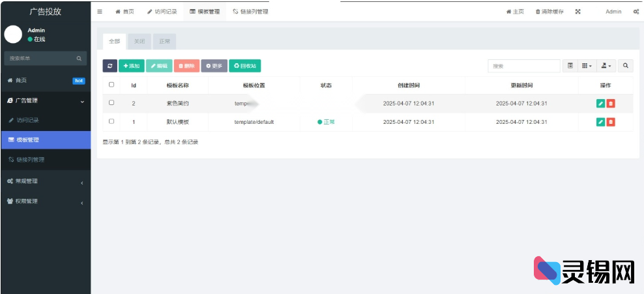This screenshot has height=294, width=644.
Task: Click the search magnifier button at table right
Action: point(625,66)
